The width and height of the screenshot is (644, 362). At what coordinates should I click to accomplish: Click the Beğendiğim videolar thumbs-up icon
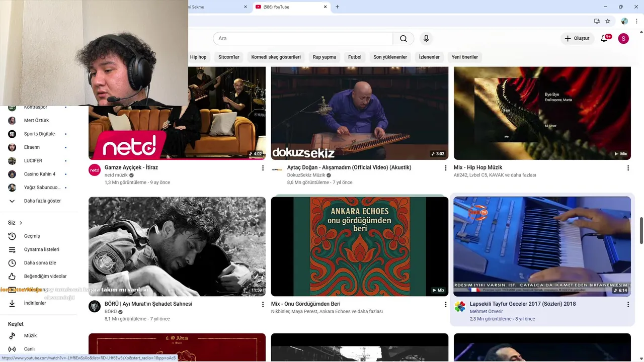[12, 276]
